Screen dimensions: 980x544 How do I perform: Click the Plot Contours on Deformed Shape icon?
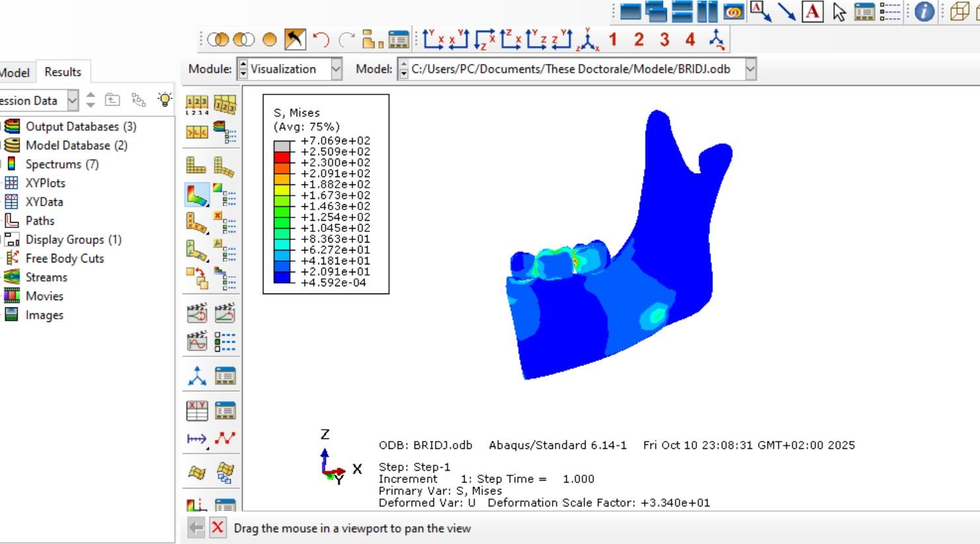tap(196, 195)
